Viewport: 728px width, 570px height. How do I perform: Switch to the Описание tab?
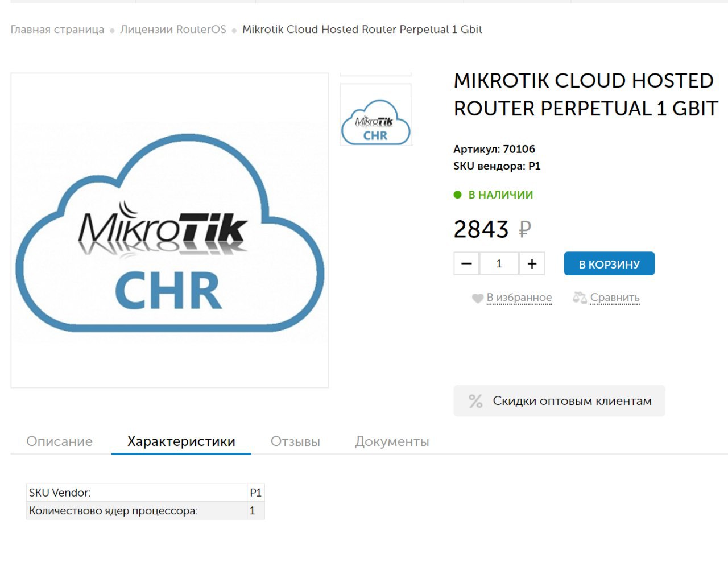(60, 441)
